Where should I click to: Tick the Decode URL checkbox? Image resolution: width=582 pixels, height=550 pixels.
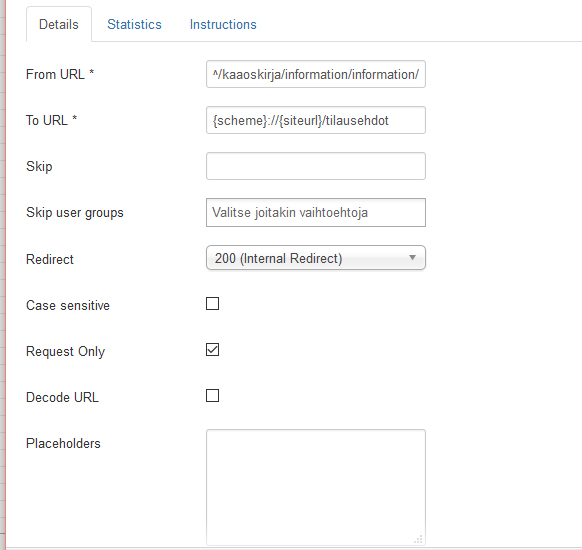coord(212,396)
